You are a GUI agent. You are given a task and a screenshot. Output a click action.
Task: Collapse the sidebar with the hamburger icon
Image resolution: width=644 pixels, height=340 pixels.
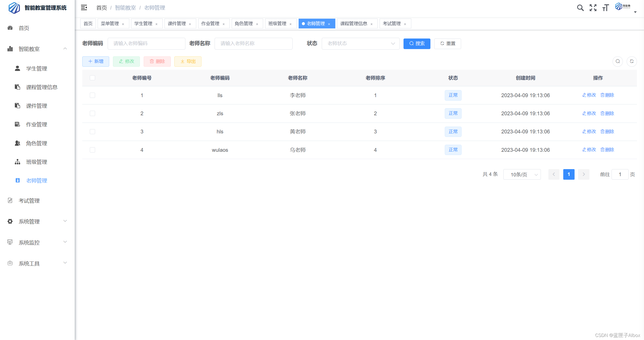(x=84, y=8)
